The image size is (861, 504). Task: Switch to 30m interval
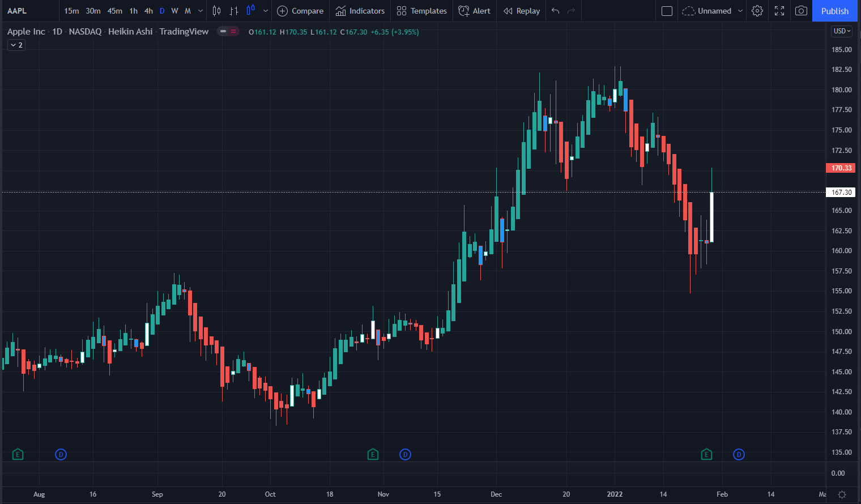point(93,11)
